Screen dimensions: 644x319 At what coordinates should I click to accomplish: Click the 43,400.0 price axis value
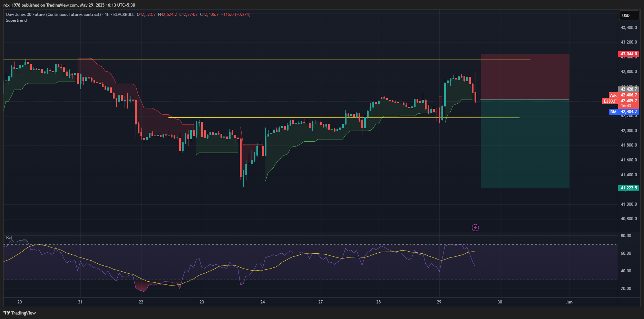click(629, 28)
